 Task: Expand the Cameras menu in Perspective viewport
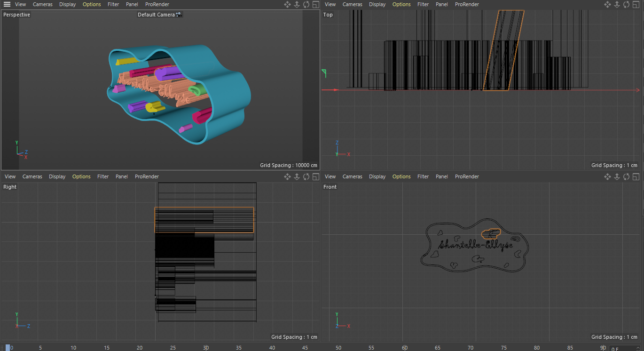pos(42,4)
